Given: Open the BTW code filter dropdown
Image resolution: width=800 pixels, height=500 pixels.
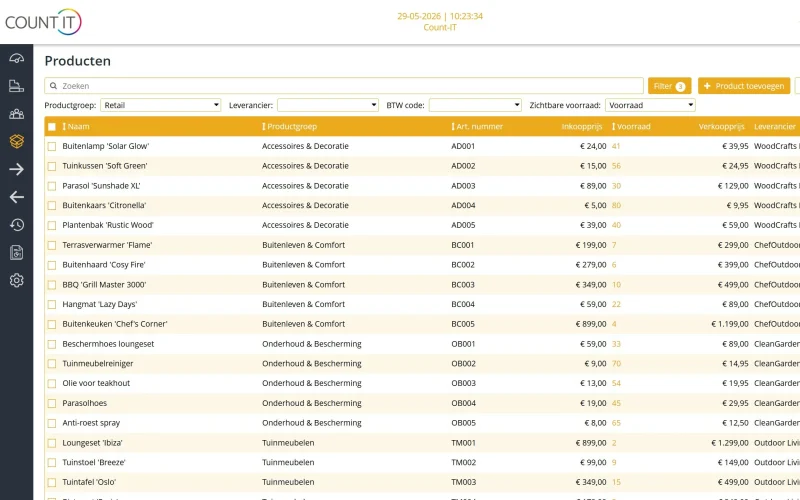Looking at the screenshot, I should [x=475, y=105].
